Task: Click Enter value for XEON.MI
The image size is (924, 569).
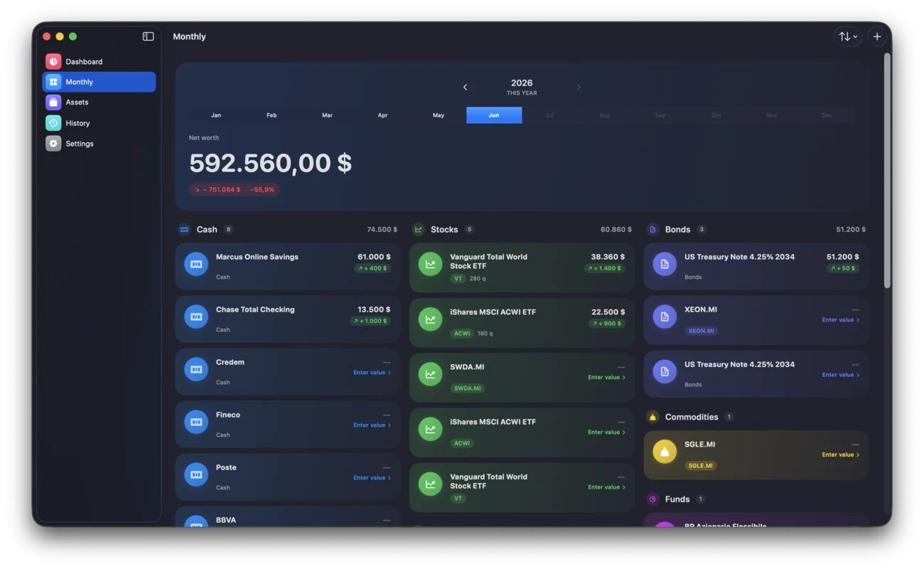Action: 840,320
